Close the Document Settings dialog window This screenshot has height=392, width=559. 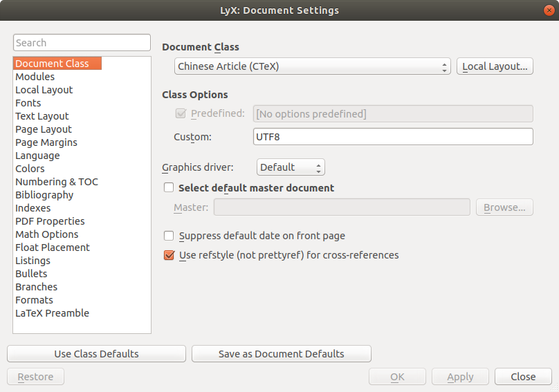pyautogui.click(x=548, y=10)
